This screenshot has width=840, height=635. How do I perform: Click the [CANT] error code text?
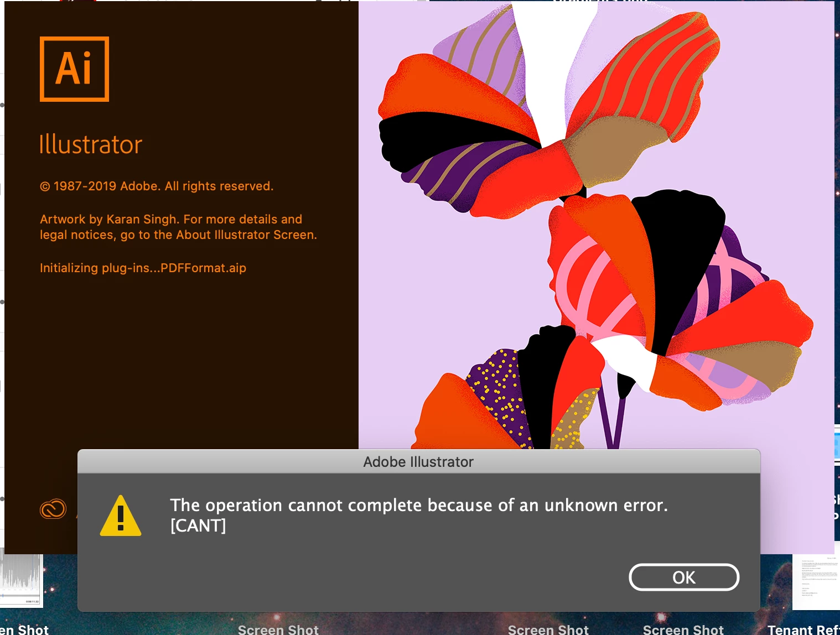pos(198,525)
